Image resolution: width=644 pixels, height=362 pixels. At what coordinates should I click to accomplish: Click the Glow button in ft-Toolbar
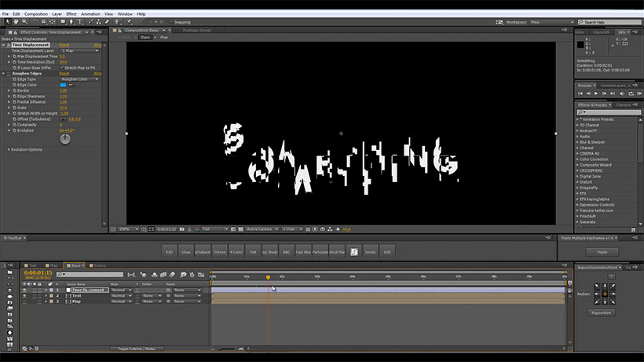[x=185, y=252]
